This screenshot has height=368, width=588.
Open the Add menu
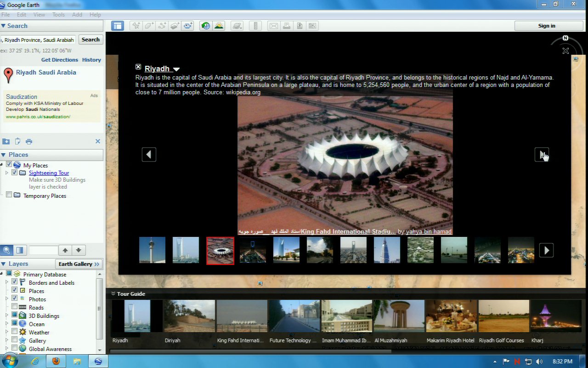[77, 15]
